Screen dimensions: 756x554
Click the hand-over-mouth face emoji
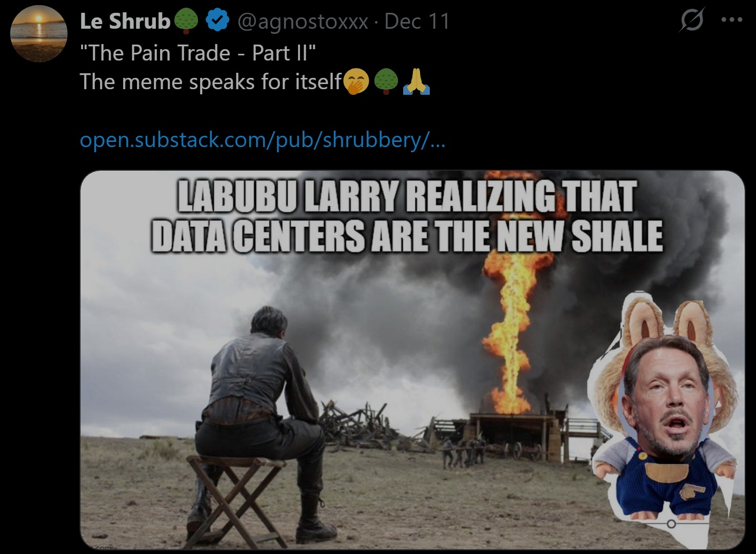tap(355, 82)
